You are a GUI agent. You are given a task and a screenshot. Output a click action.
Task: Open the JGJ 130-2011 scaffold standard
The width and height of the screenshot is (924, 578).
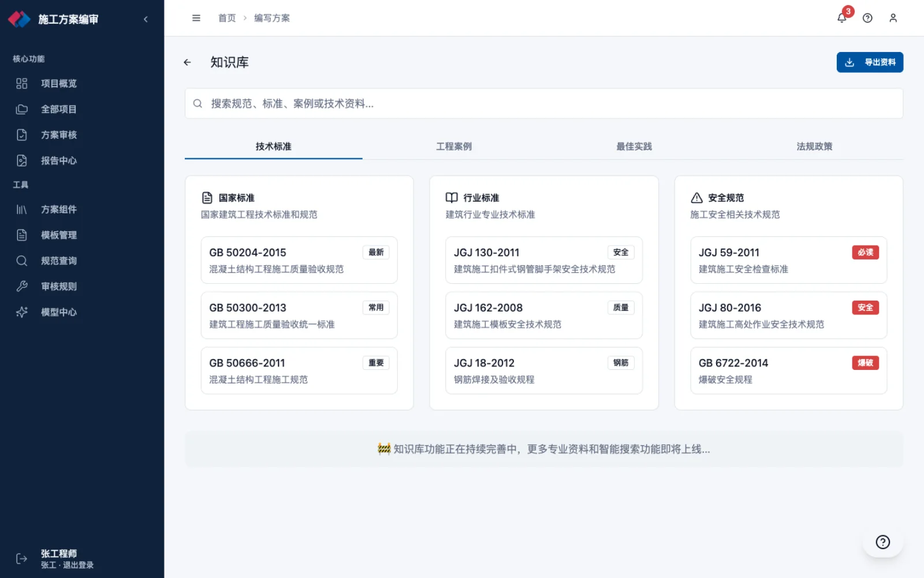(x=544, y=260)
